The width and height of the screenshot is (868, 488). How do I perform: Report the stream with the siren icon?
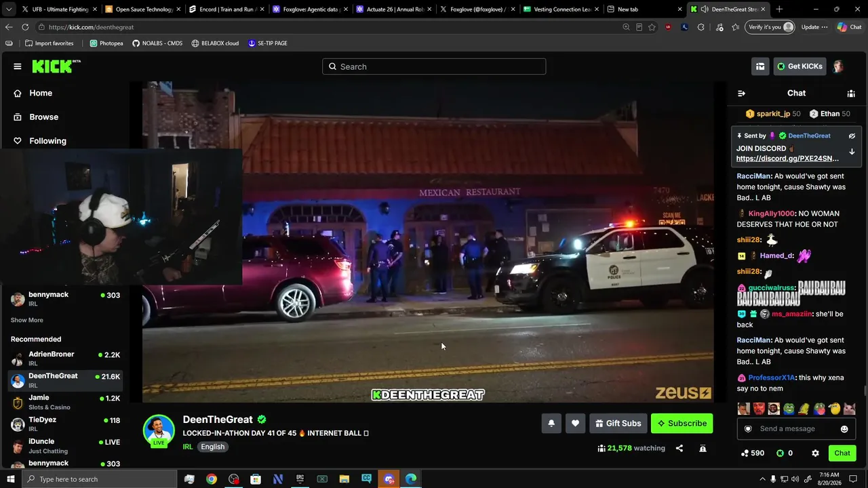point(703,448)
